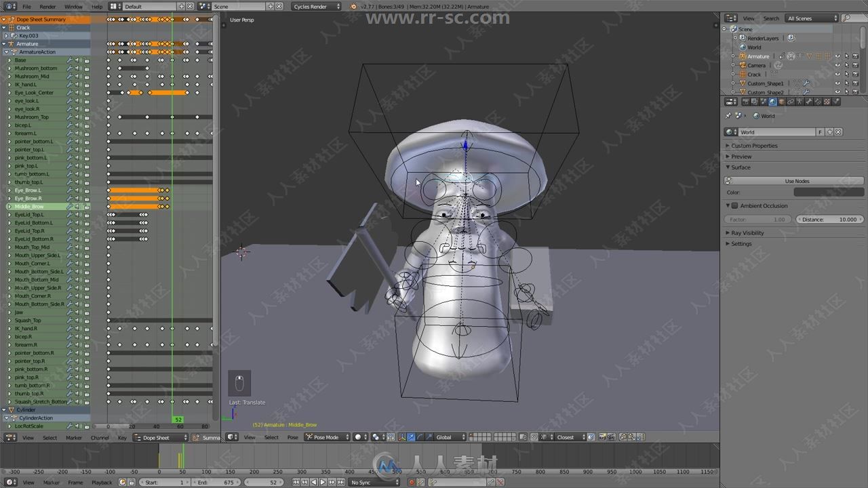This screenshot has width=868, height=488.
Task: Click the End frame 675 field
Action: 216,483
